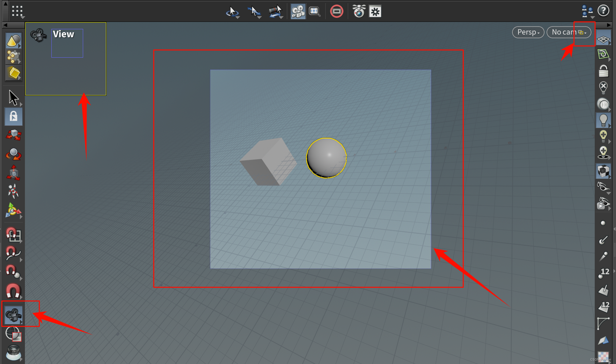This screenshot has height=364, width=616.
Task: Click the gray cube in viewport
Action: [268, 162]
